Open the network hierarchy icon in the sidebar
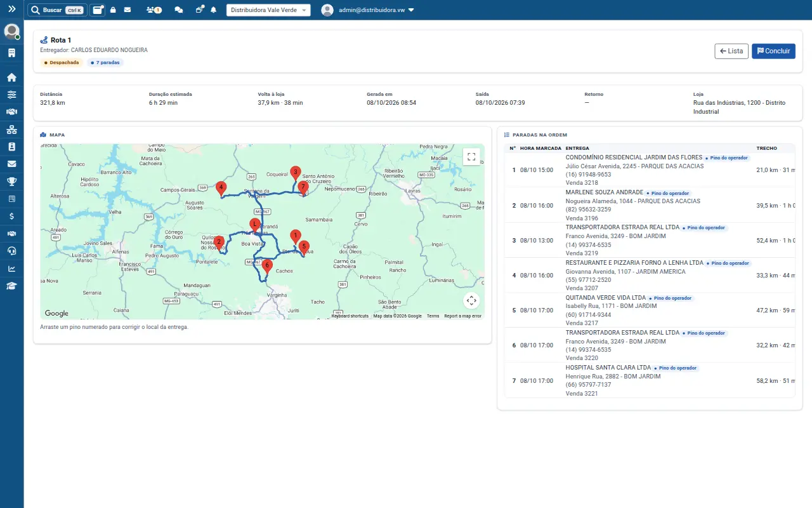The height and width of the screenshot is (508, 812). pos(11,130)
